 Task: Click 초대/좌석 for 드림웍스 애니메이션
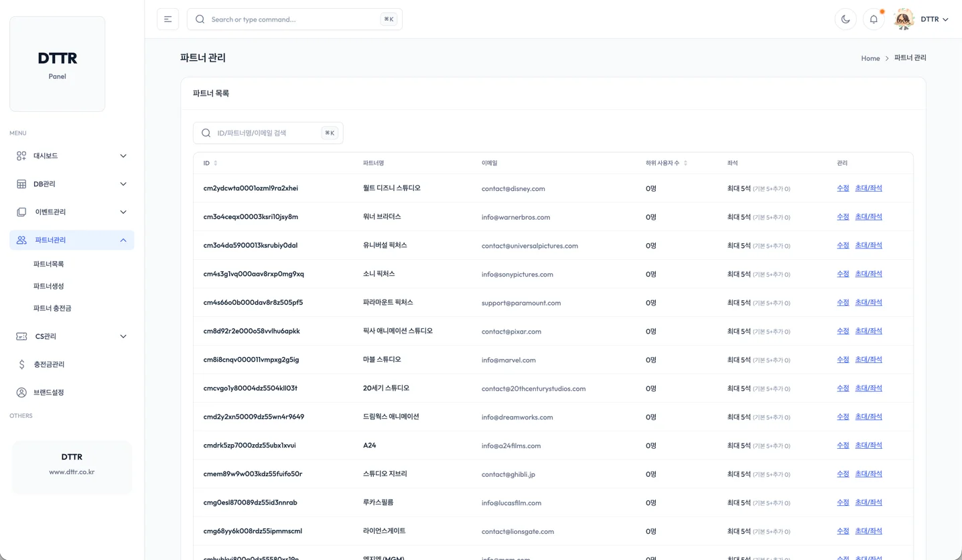point(868,417)
